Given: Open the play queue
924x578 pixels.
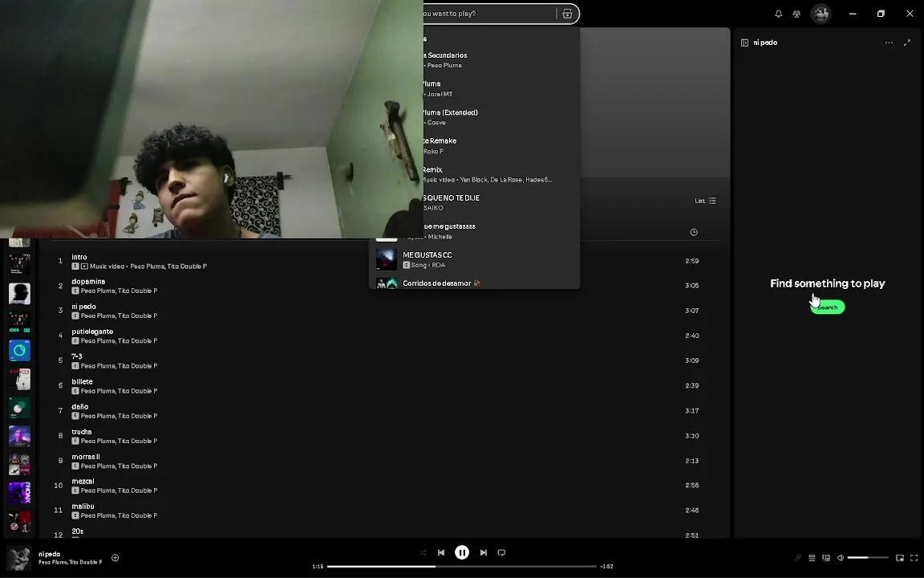Looking at the screenshot, I should coord(812,558).
